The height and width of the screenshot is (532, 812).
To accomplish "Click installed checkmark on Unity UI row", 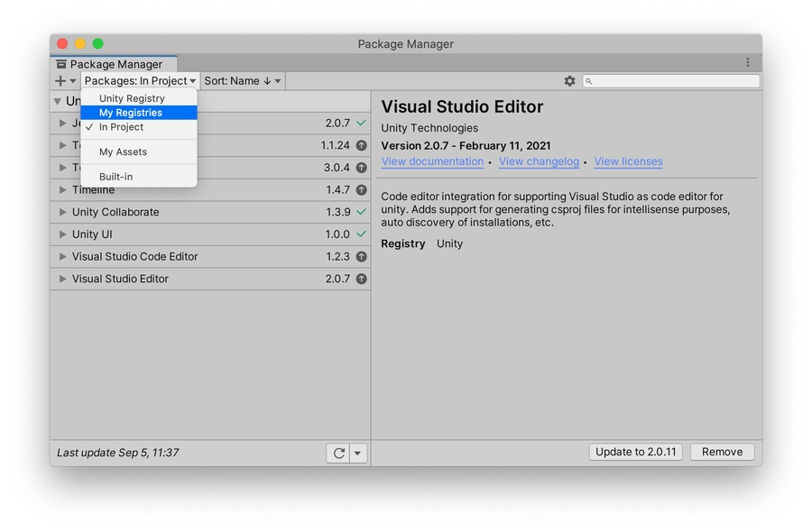I will coord(361,234).
